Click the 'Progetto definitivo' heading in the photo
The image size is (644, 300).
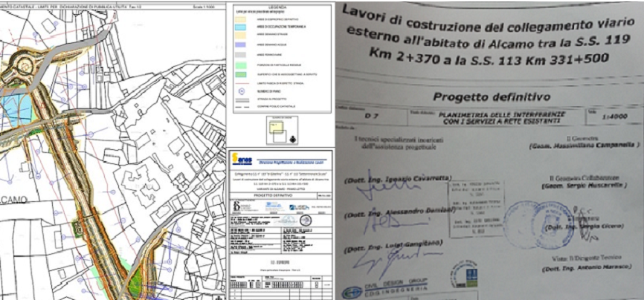[492, 98]
